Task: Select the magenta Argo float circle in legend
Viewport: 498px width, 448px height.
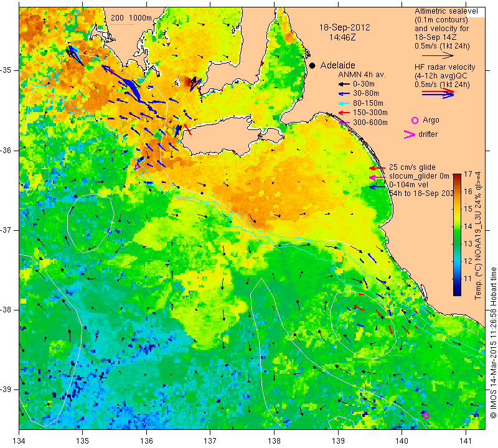Action: [415, 120]
